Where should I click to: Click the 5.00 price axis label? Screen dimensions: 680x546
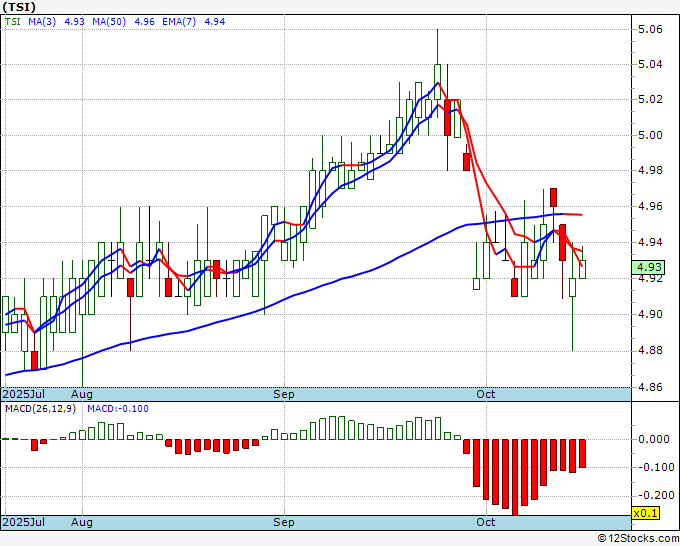651,135
